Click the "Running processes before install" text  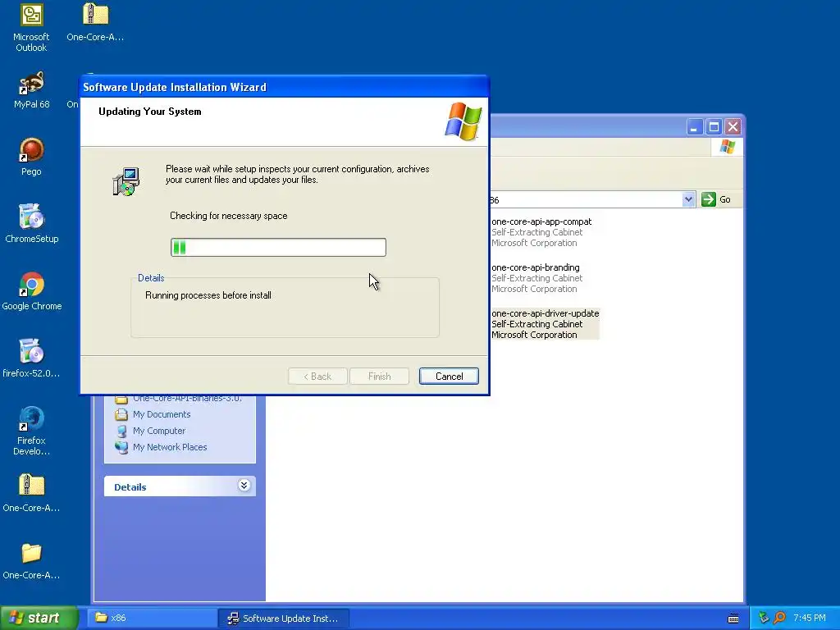click(208, 295)
